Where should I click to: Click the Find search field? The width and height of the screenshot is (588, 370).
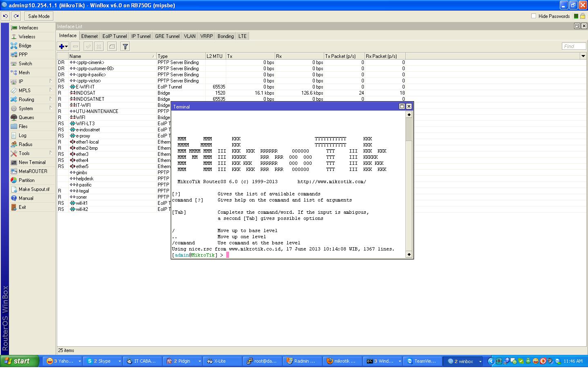click(x=574, y=46)
